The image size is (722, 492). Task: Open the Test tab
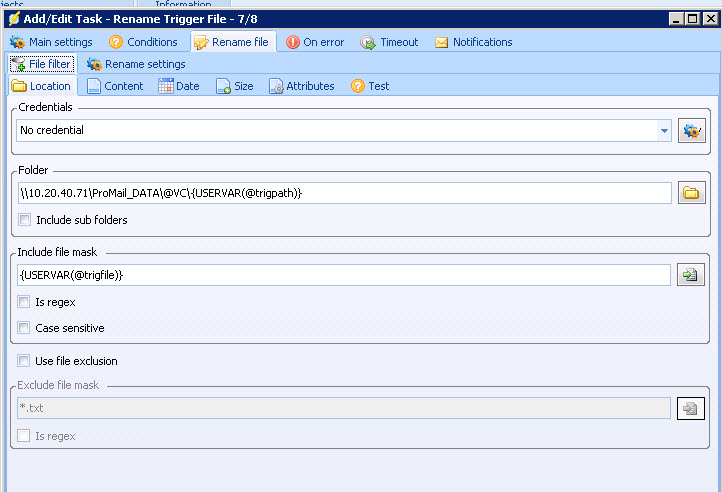pos(370,86)
